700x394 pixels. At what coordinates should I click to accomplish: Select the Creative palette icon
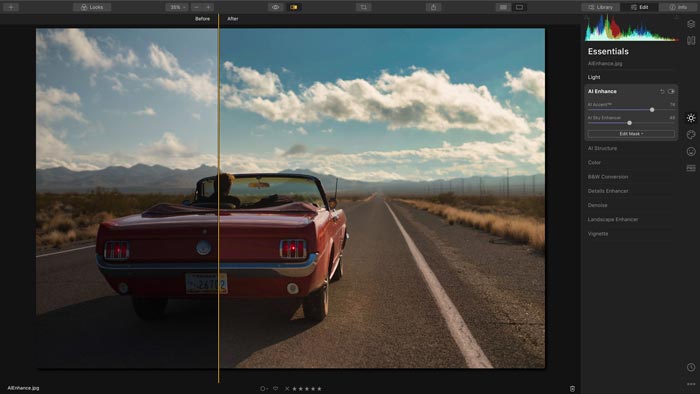tap(691, 135)
